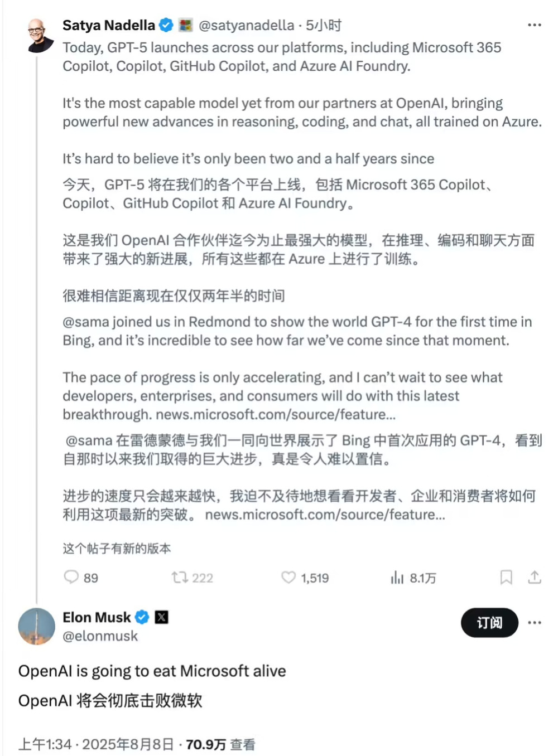
Task: Click the Microsoft affiliation badge icon
Action: [185, 25]
